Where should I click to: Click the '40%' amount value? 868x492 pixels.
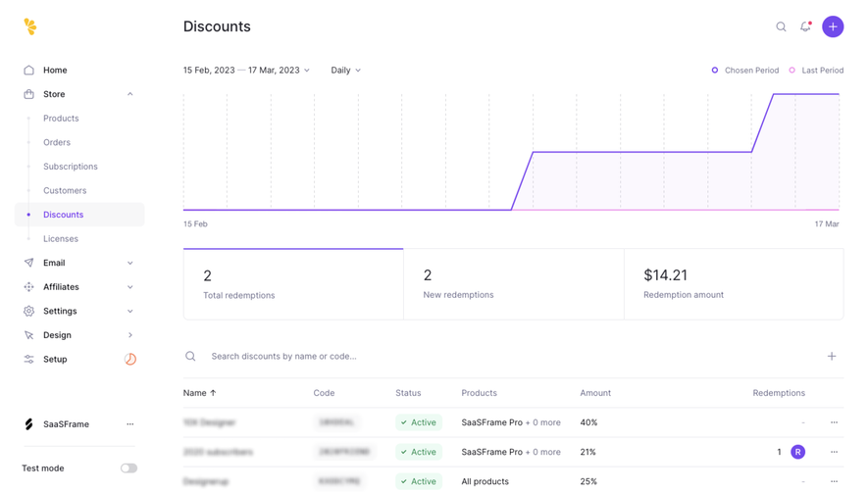click(589, 422)
